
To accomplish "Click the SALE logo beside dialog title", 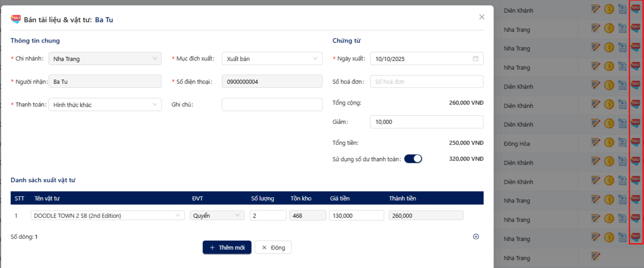I will (16, 19).
